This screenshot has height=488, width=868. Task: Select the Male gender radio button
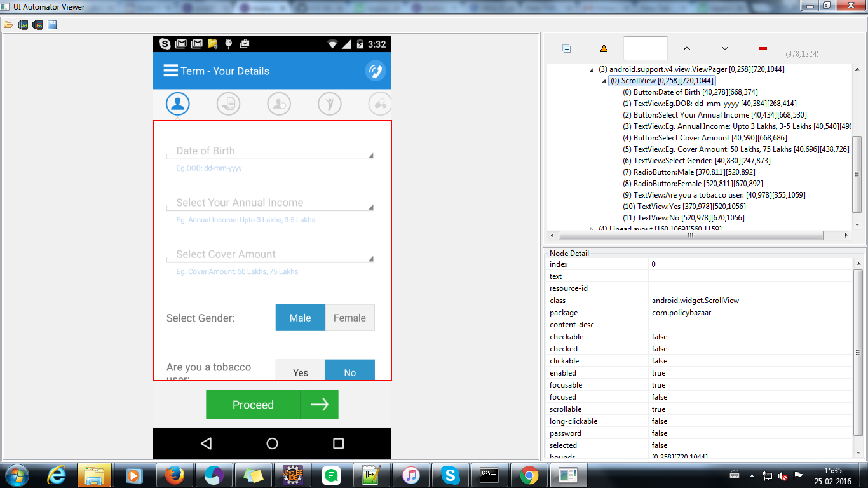tap(300, 317)
